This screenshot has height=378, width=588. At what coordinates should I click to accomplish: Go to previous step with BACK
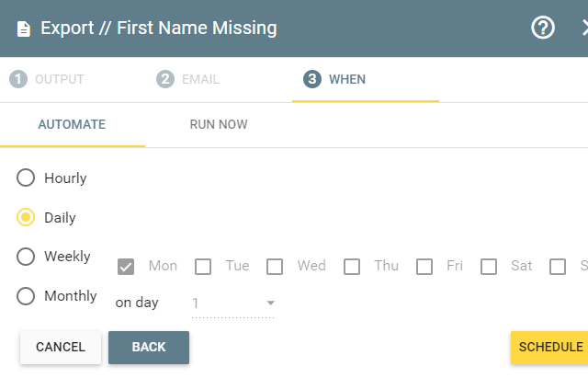149,348
